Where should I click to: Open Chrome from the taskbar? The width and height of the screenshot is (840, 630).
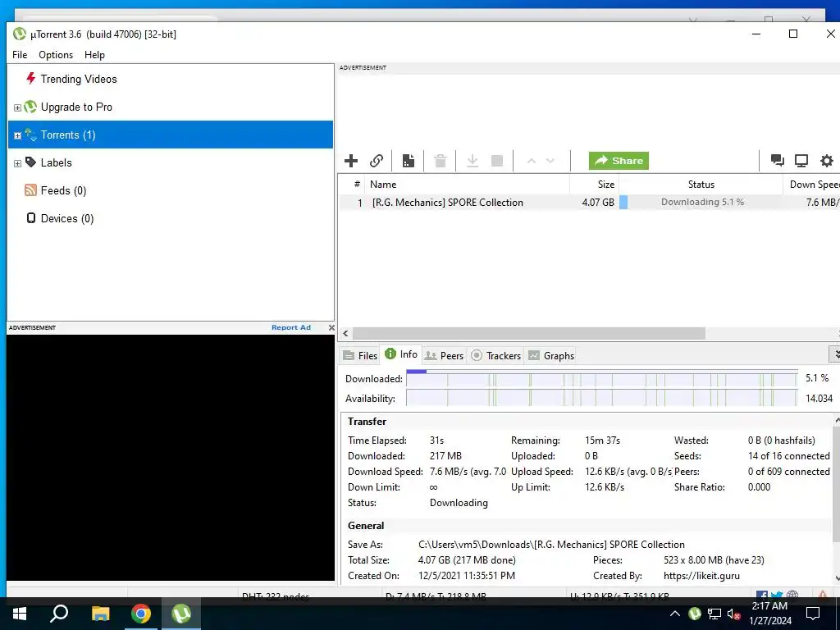tap(141, 614)
